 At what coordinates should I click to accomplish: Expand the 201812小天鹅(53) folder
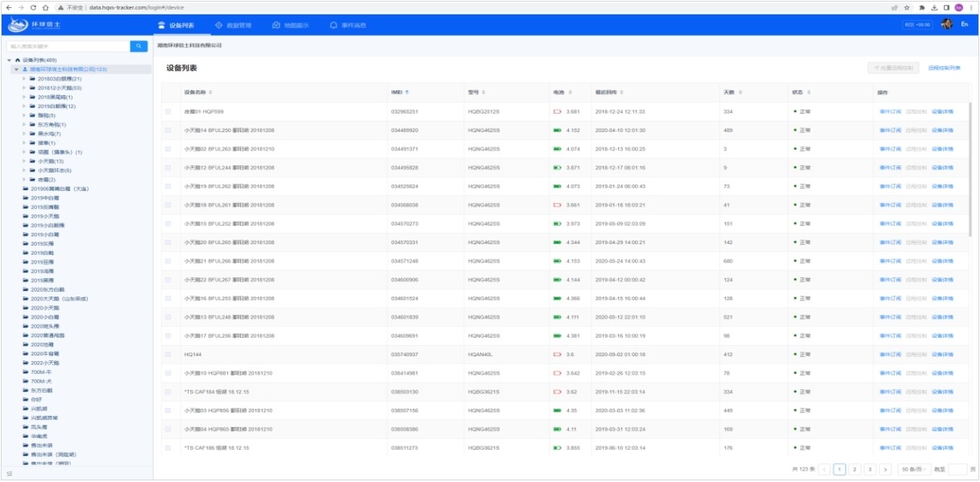point(24,88)
